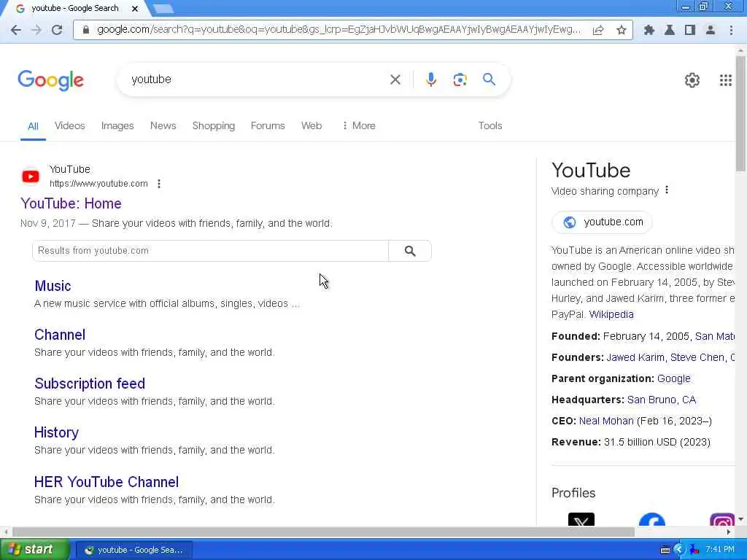Screen dimensions: 747x560
Task: Open a new tab button
Action: point(163,9)
